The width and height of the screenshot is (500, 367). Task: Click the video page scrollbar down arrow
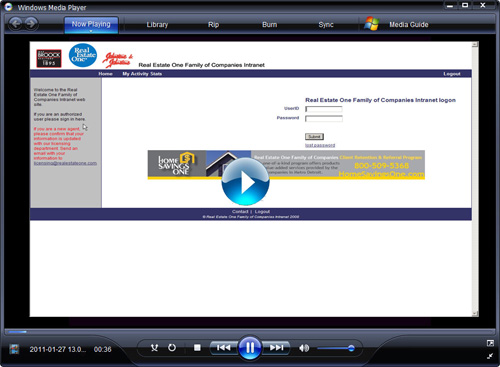click(475, 313)
